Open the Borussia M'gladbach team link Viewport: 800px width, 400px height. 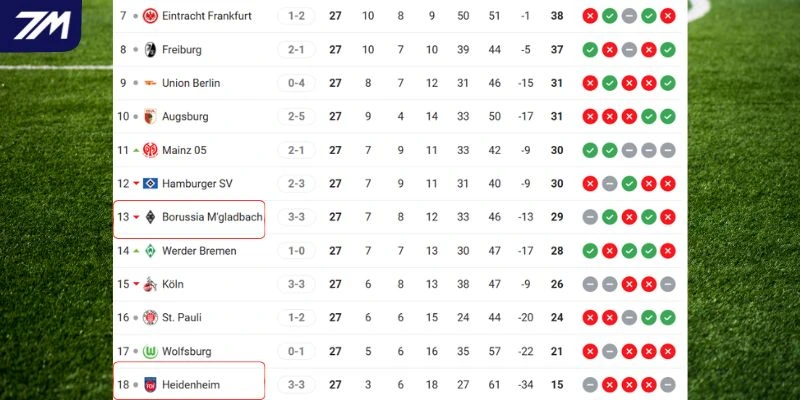tap(212, 217)
